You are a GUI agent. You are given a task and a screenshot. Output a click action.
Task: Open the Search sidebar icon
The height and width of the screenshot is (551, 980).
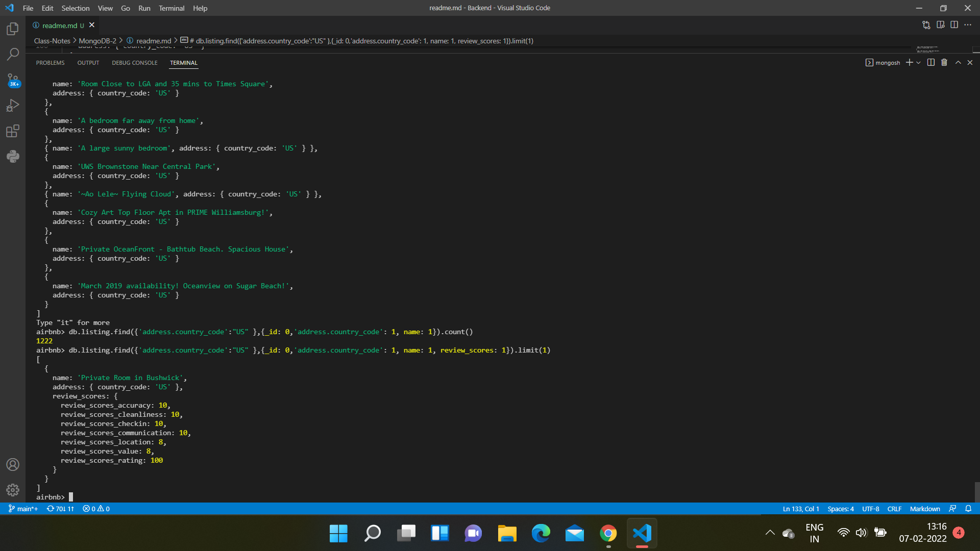point(13,54)
